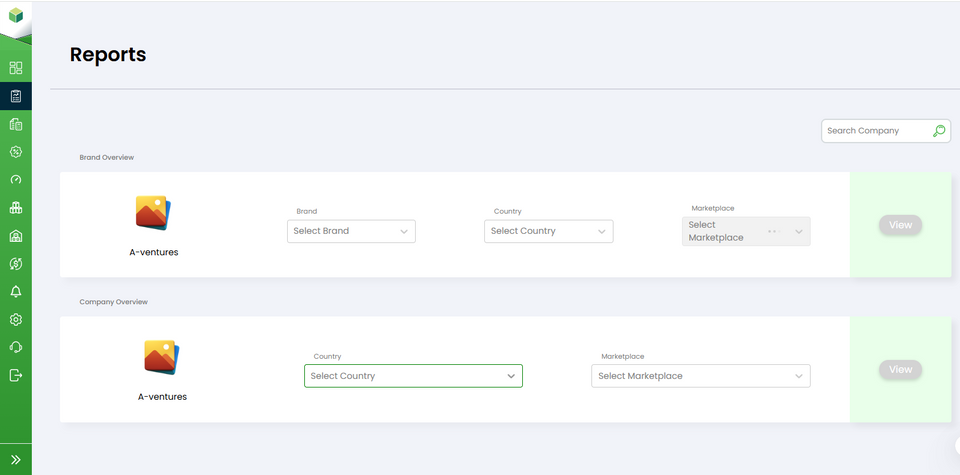Click View button in Brand Overview
Image resolution: width=960 pixels, height=475 pixels.
click(900, 225)
